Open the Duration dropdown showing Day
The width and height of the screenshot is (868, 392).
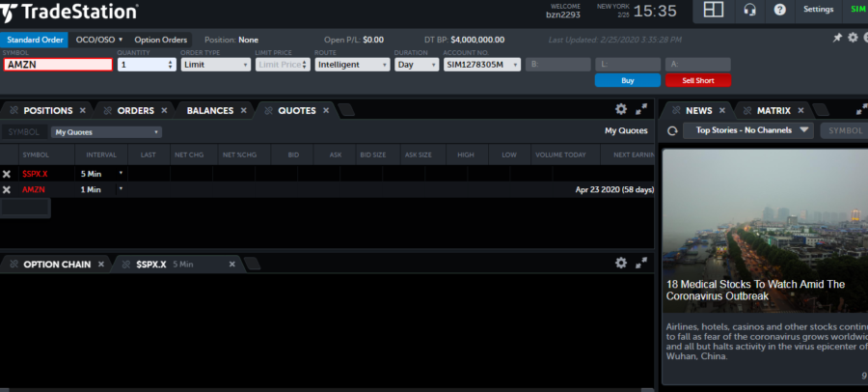(417, 65)
